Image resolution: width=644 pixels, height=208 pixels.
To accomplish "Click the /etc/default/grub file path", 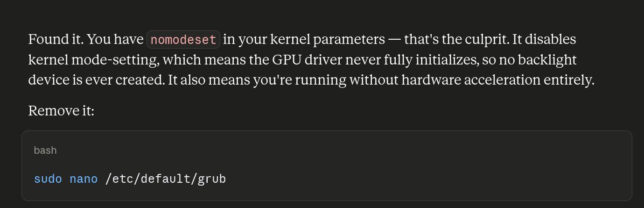I will click(166, 179).
